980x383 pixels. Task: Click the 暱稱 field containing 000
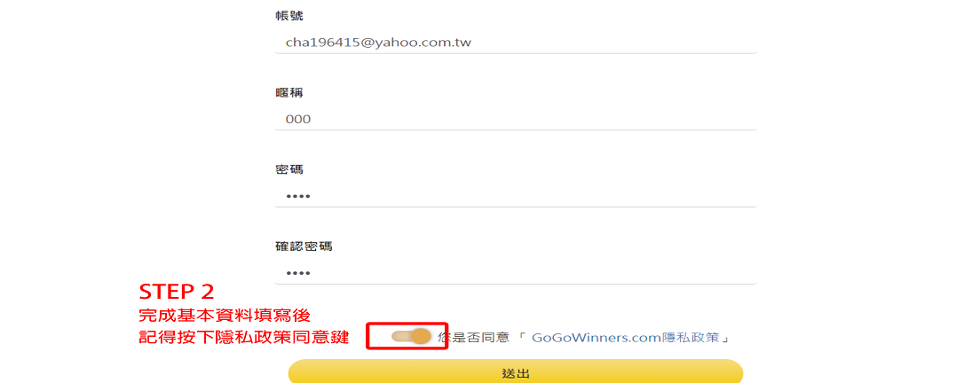click(x=515, y=119)
